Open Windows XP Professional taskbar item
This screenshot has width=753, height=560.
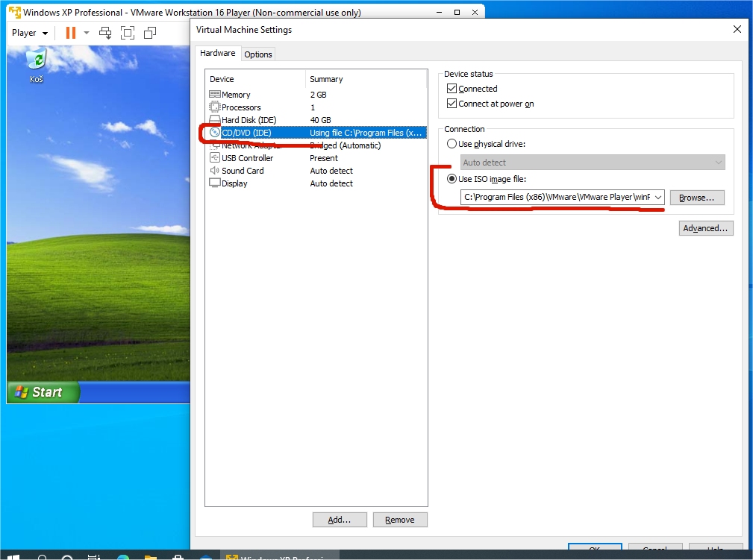tap(281, 556)
